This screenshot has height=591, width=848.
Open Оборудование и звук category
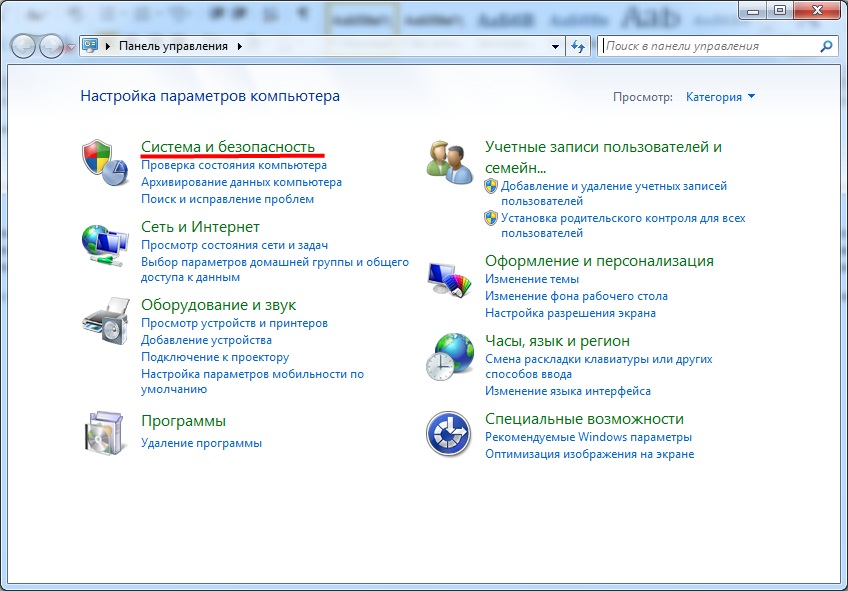218,304
